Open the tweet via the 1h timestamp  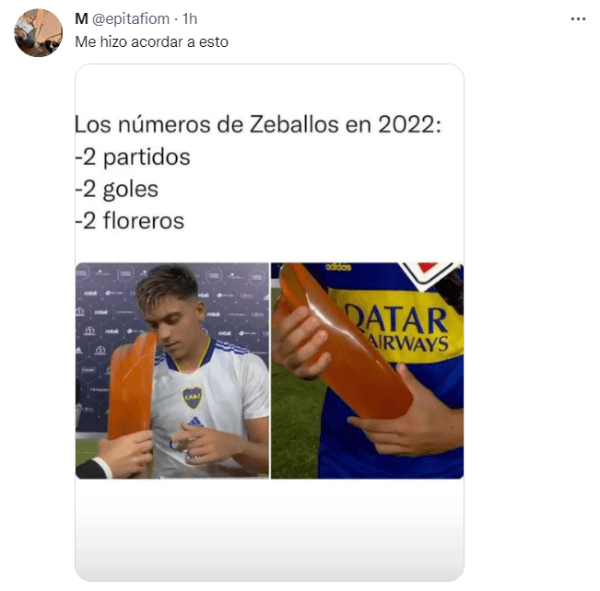190,19
